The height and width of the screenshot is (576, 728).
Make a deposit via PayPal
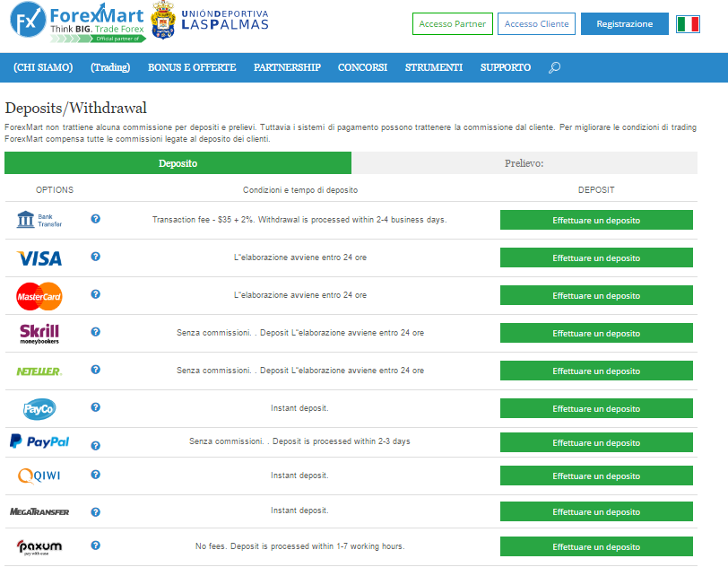point(596,442)
